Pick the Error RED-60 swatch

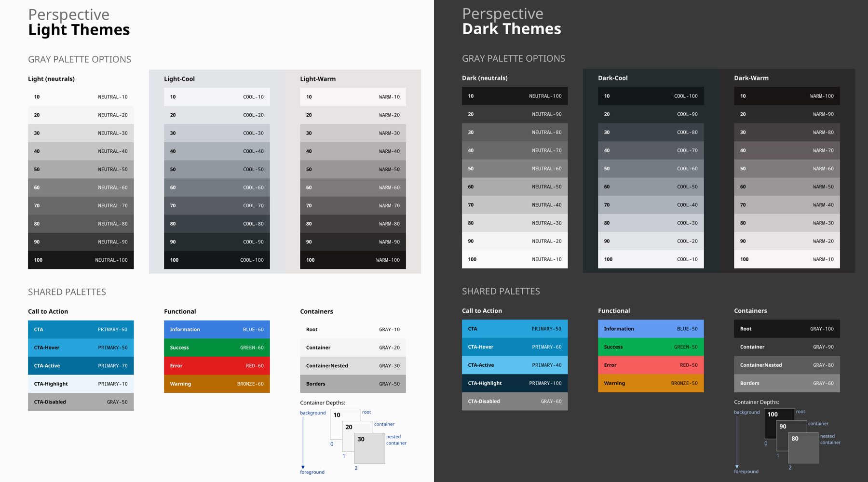(x=217, y=366)
